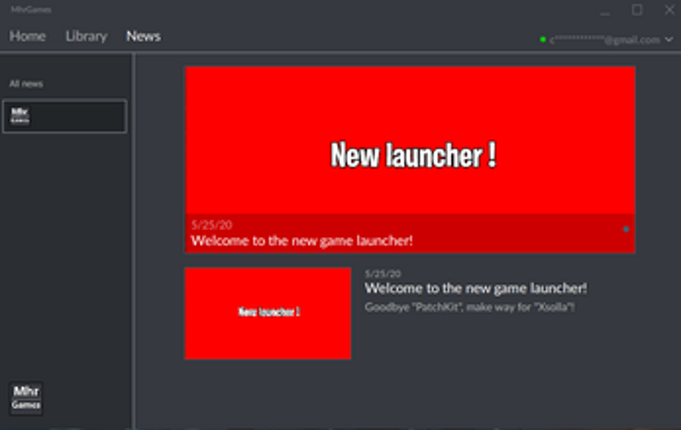
Task: Select All news in the sidebar
Action: point(26,84)
